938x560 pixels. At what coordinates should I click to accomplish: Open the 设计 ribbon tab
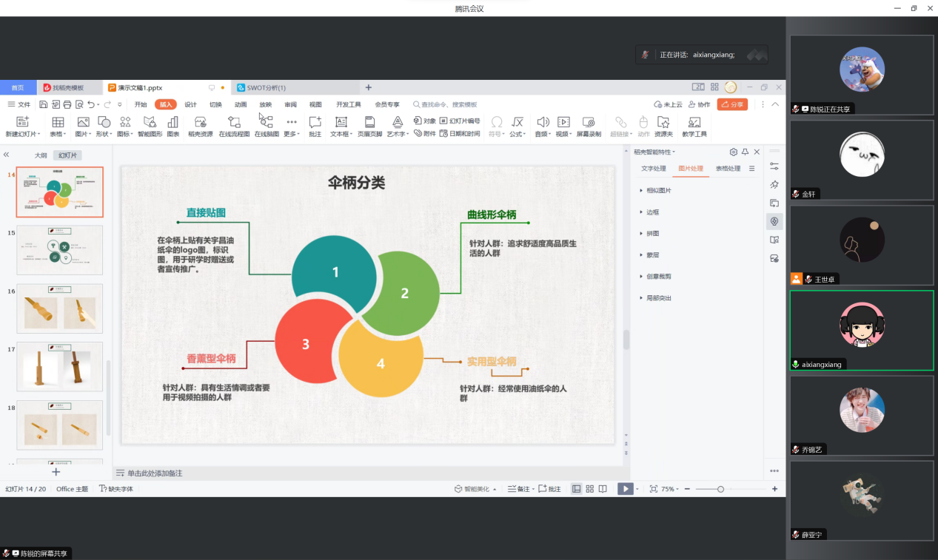[190, 104]
